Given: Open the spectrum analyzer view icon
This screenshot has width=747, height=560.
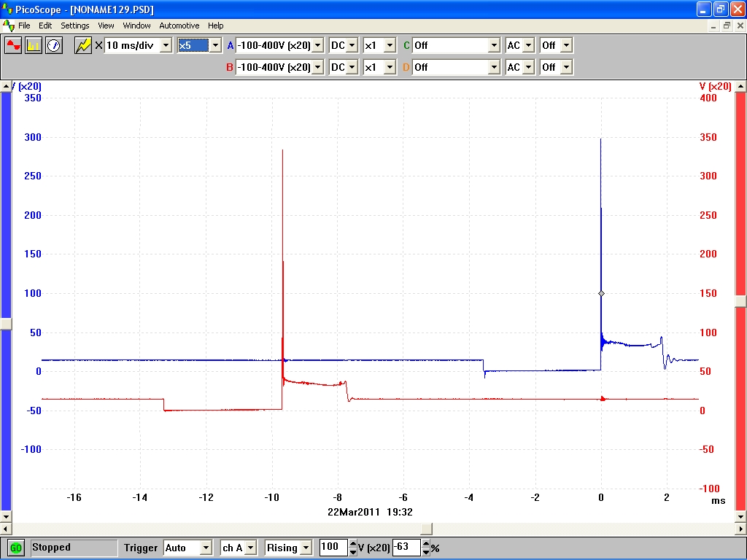Looking at the screenshot, I should [x=34, y=45].
